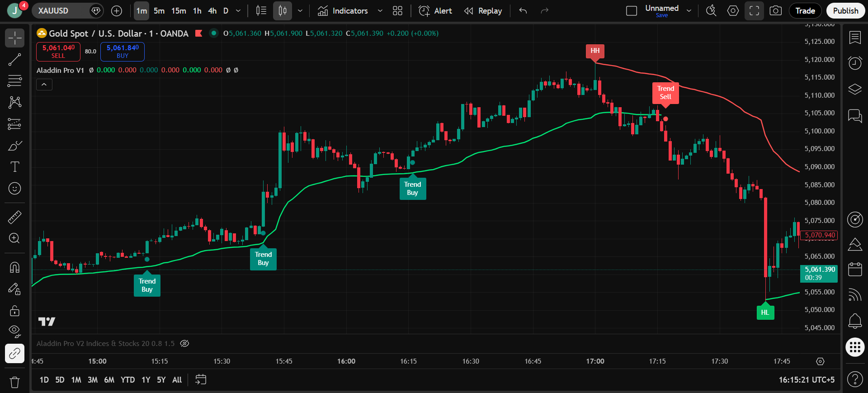Image resolution: width=868 pixels, height=393 pixels.
Task: Take a chart snapshot with camera icon
Action: click(x=776, y=11)
